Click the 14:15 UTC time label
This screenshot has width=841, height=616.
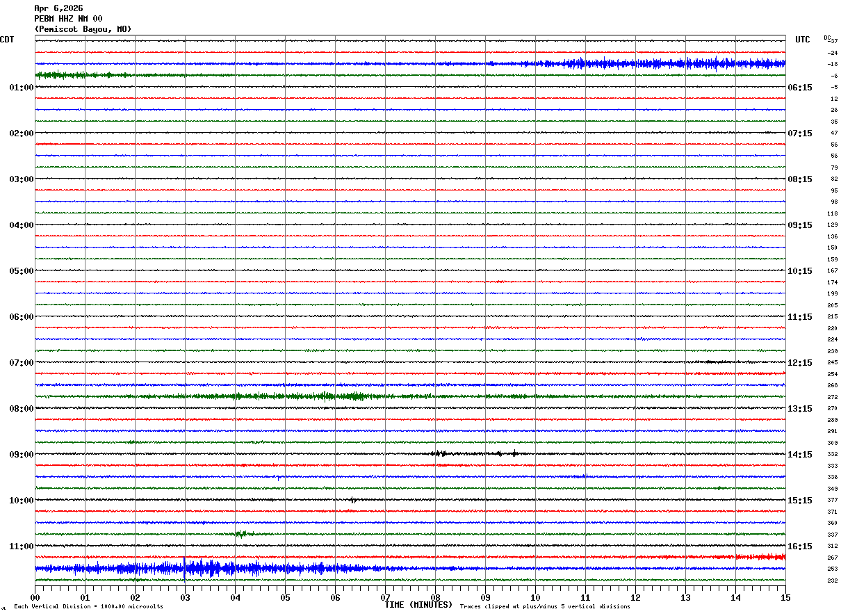pos(800,455)
